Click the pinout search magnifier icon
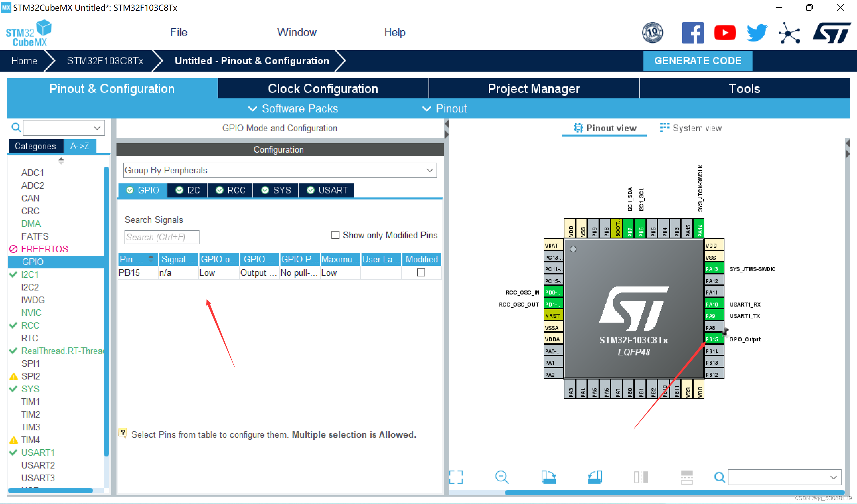 719,478
